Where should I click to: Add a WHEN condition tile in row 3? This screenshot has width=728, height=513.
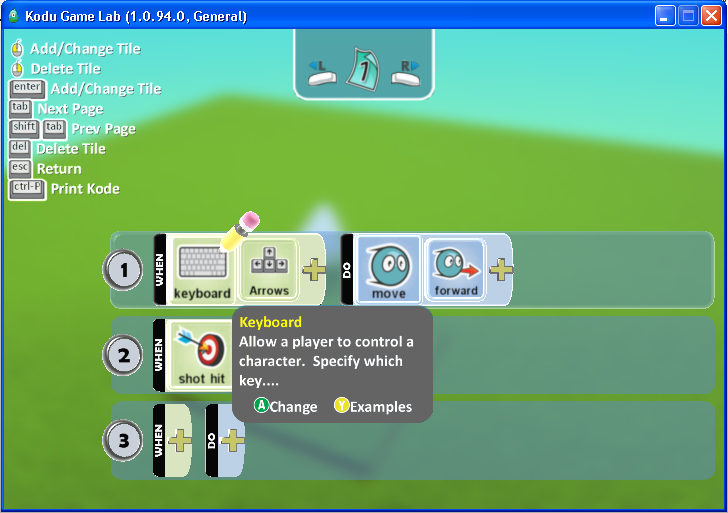179,440
